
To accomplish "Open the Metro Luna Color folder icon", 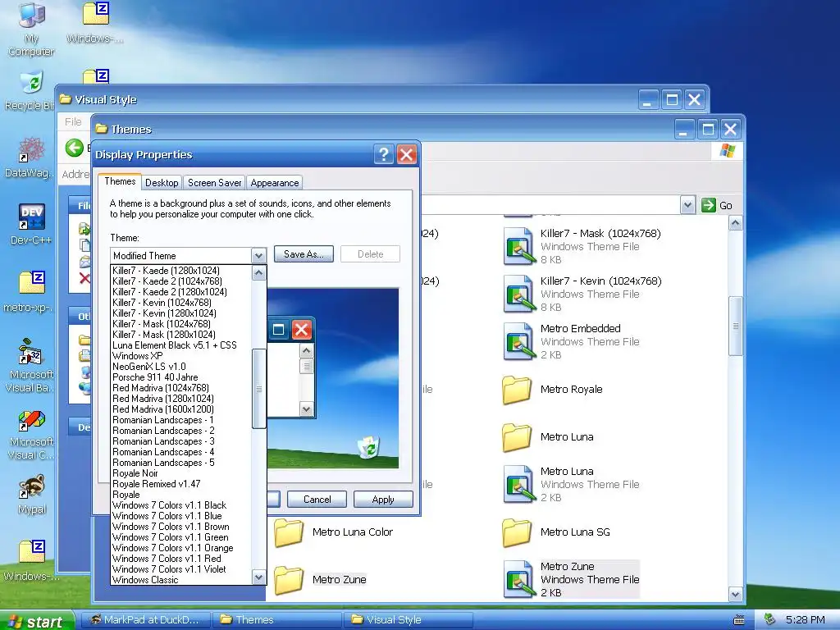I will [x=289, y=532].
